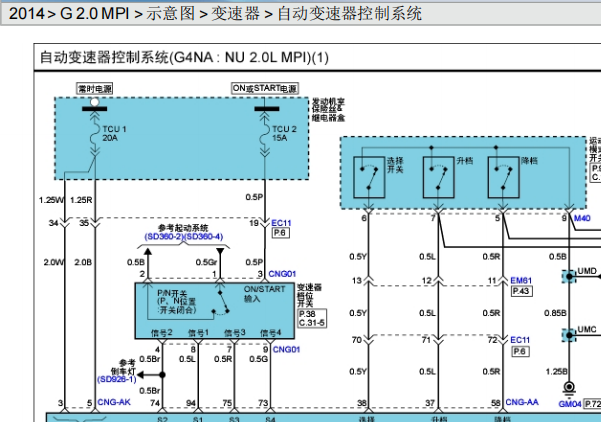Go to 示意图 breadcrumb level
Image resolution: width=601 pixels, height=422 pixels.
[171, 14]
